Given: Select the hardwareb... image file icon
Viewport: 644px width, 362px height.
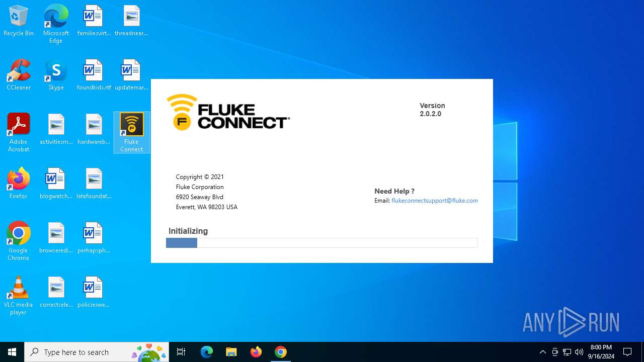Looking at the screenshot, I should coord(94,130).
